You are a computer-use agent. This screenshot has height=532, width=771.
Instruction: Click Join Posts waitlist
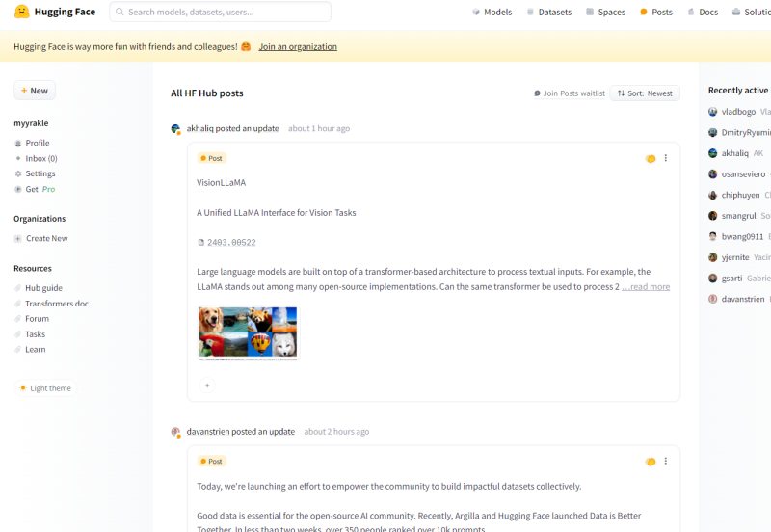coord(570,93)
